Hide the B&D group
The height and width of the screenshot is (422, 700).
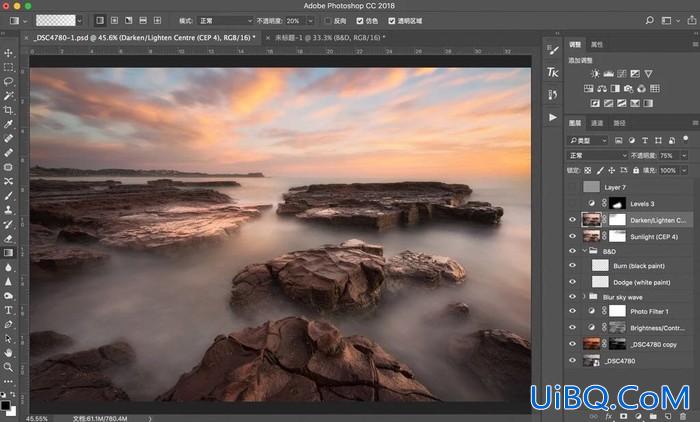click(572, 251)
